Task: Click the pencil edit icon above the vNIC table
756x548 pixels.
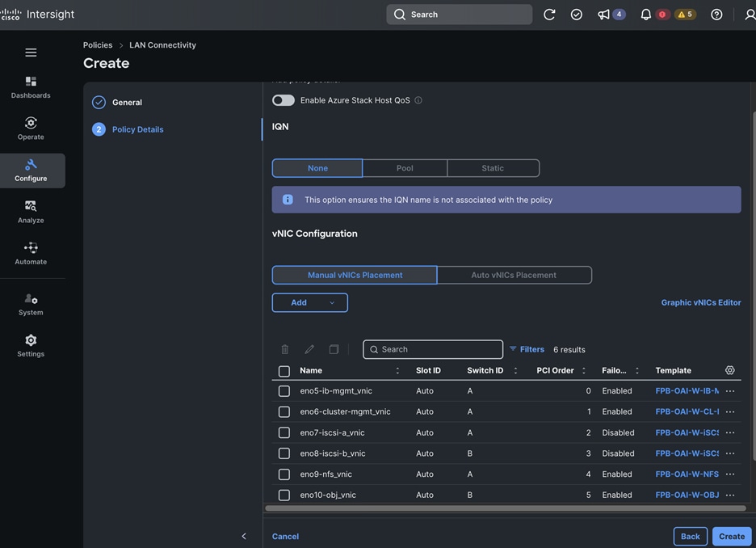Action: (x=309, y=349)
